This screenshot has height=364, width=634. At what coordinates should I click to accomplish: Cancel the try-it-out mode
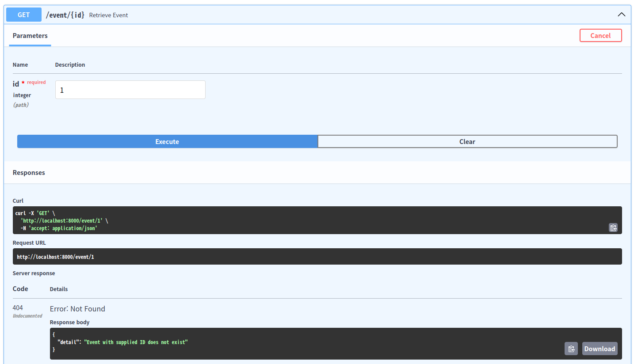tap(600, 35)
